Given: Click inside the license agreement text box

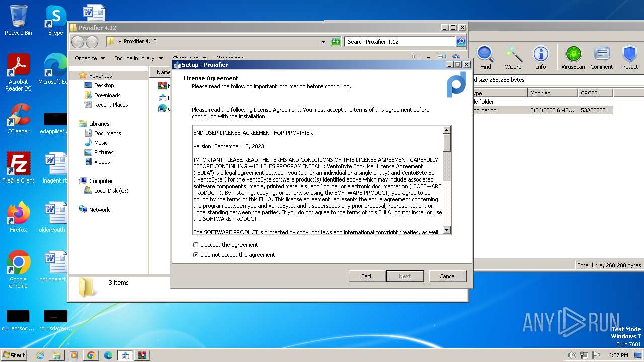Looking at the screenshot, I should coord(317,180).
